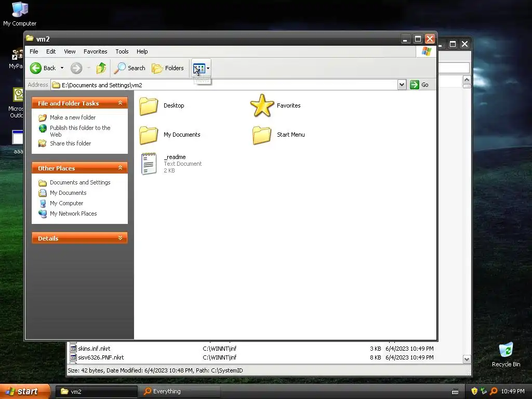Open the View menu
532x399 pixels.
click(70, 51)
